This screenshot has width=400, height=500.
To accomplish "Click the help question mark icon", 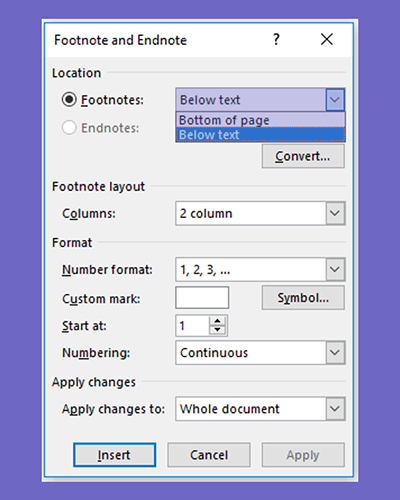I will pos(276,40).
